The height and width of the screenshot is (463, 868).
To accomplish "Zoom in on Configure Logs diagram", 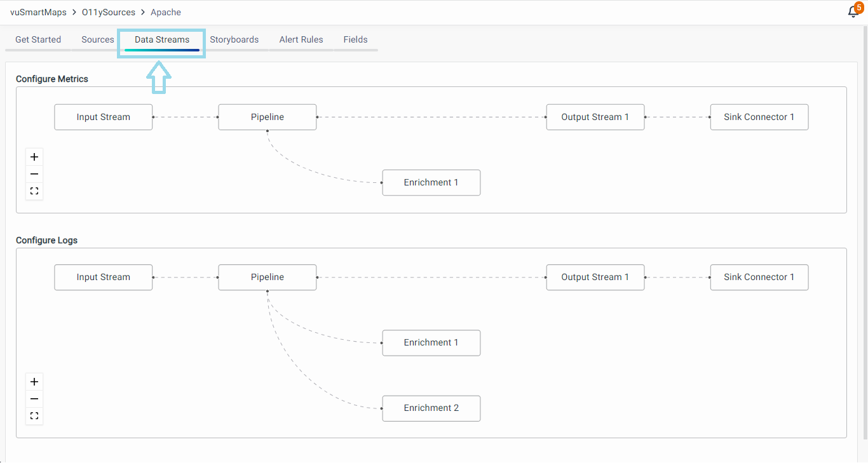I will pyautogui.click(x=34, y=382).
